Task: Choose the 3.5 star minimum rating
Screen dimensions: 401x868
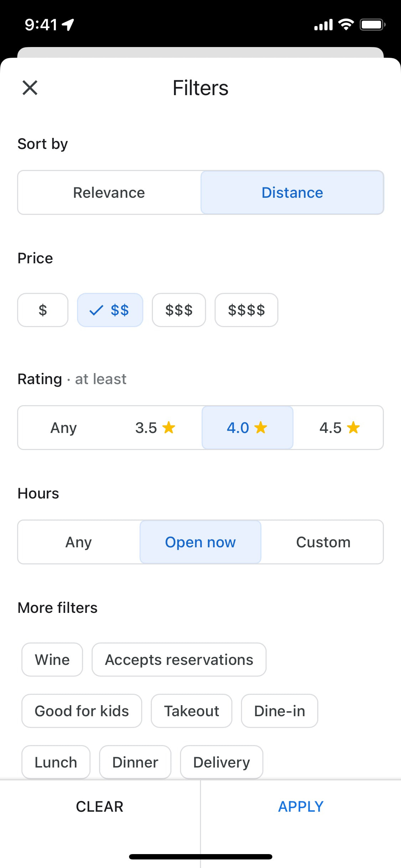Action: click(155, 428)
